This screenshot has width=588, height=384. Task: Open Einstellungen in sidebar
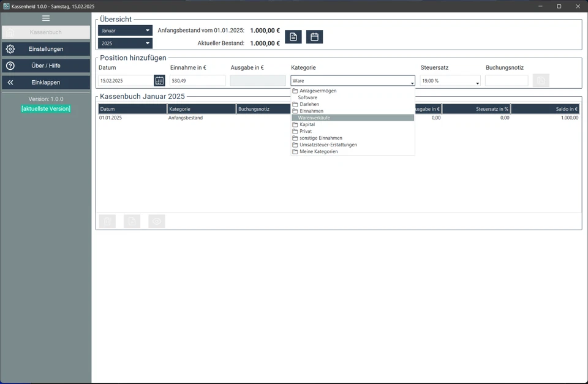(46, 49)
